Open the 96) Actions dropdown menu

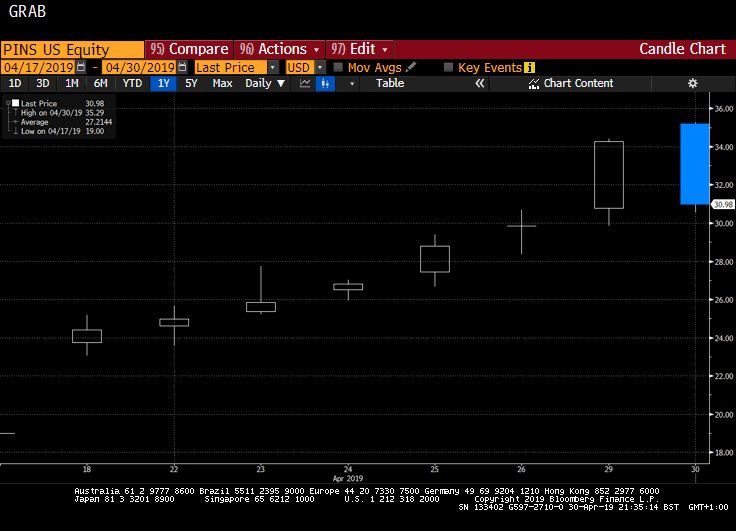click(x=279, y=49)
